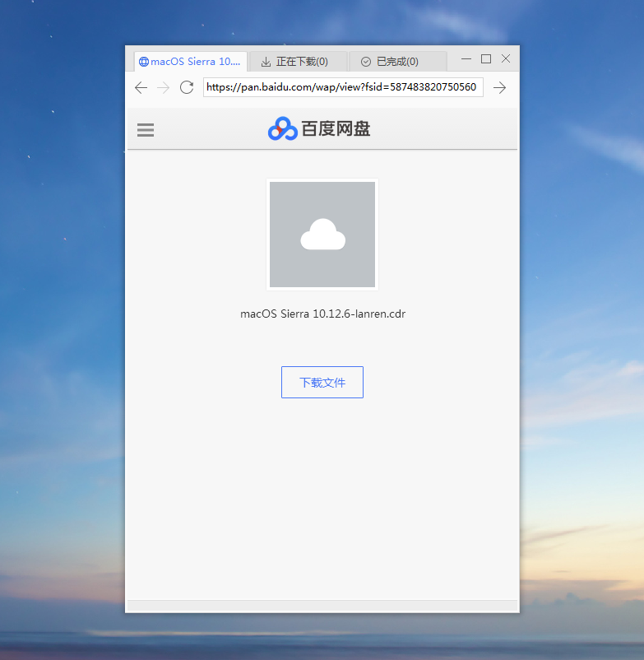Open the hamburger menu icon
This screenshot has height=660, width=644.
coord(146,130)
